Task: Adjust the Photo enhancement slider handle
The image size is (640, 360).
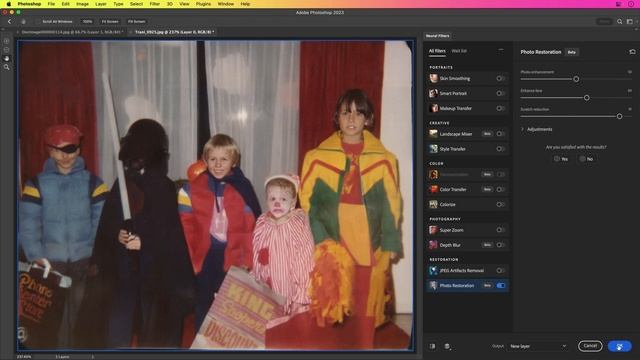Action: (x=576, y=79)
